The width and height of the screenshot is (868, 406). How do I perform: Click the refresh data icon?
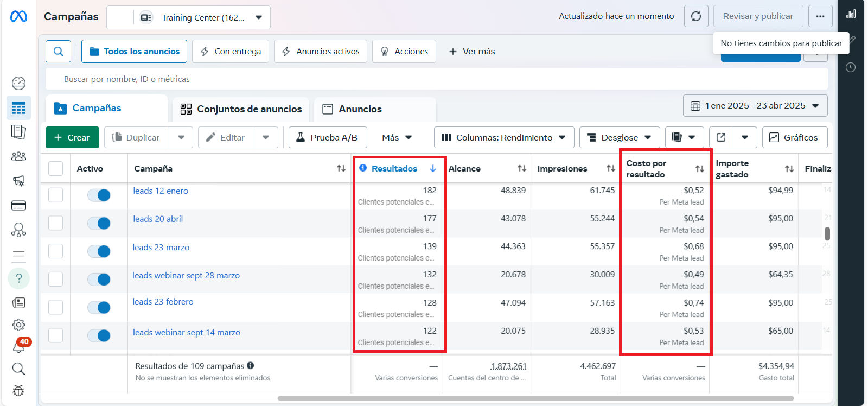696,16
